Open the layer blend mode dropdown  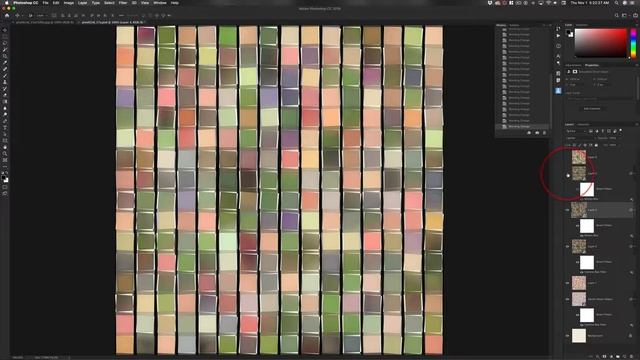click(580, 138)
